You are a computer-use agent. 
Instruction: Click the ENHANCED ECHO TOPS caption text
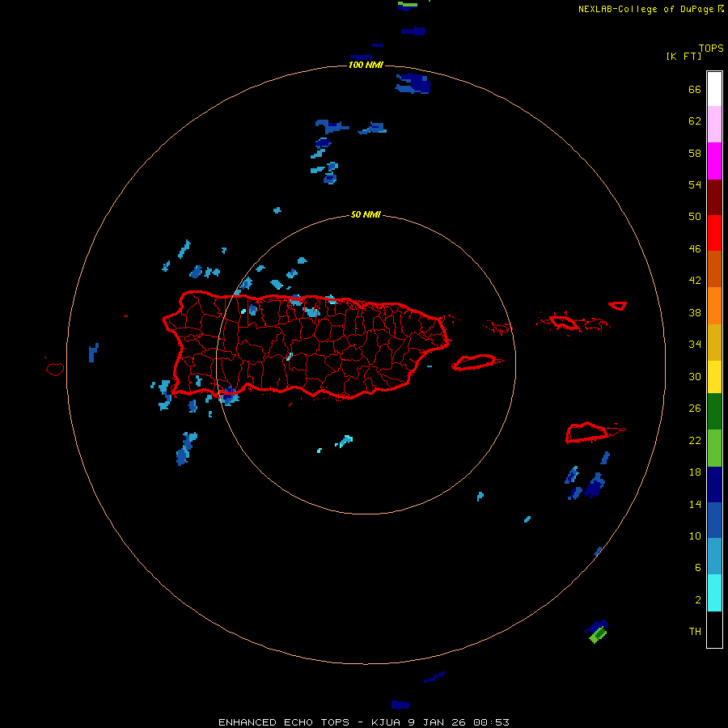pos(284,722)
